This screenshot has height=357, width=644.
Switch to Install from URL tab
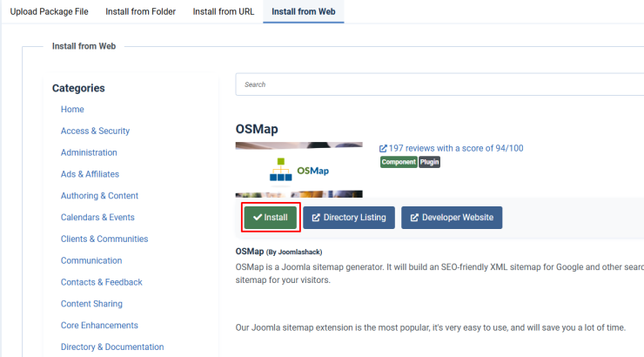224,11
